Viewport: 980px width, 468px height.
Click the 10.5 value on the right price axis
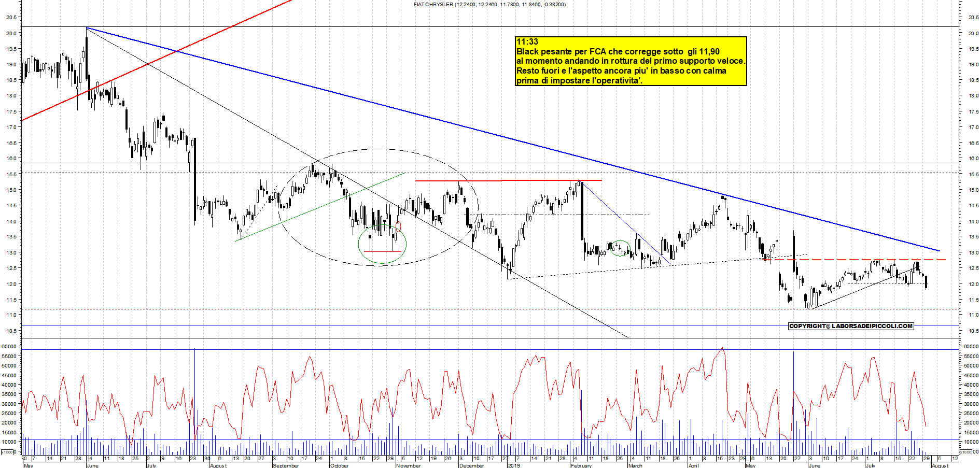pyautogui.click(x=973, y=331)
